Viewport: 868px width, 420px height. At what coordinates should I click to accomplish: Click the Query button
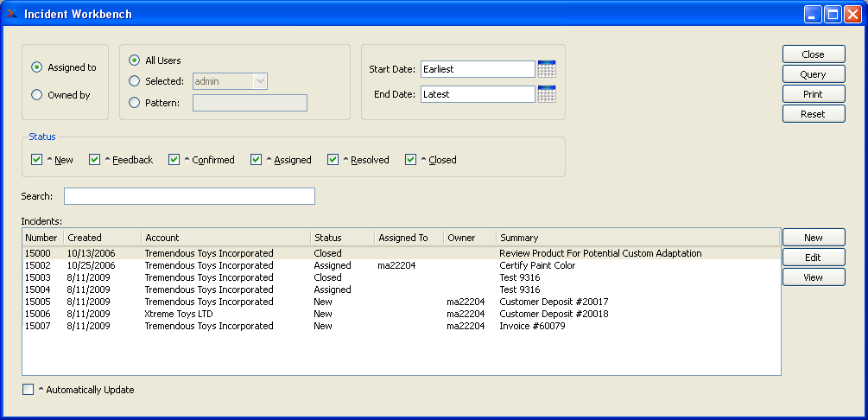click(x=813, y=74)
